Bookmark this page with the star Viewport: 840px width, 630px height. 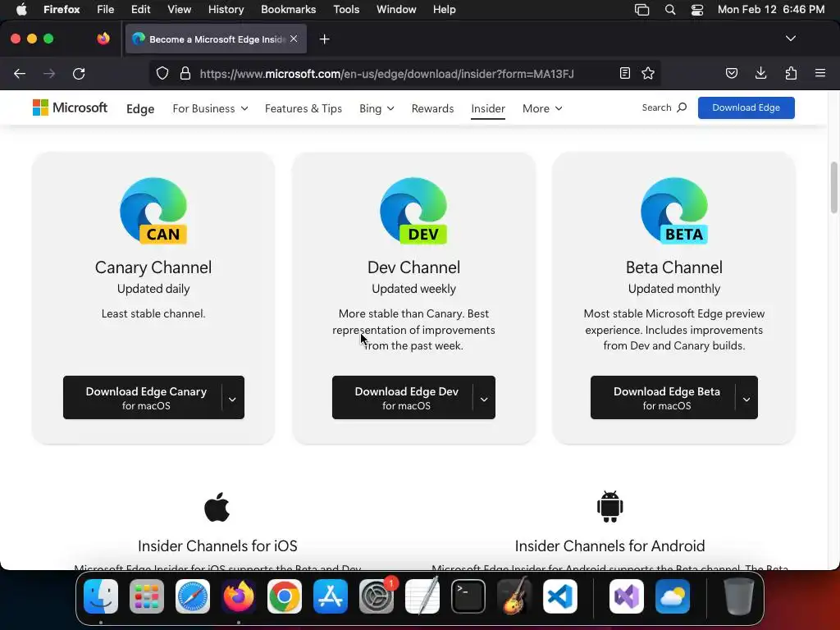[648, 73]
